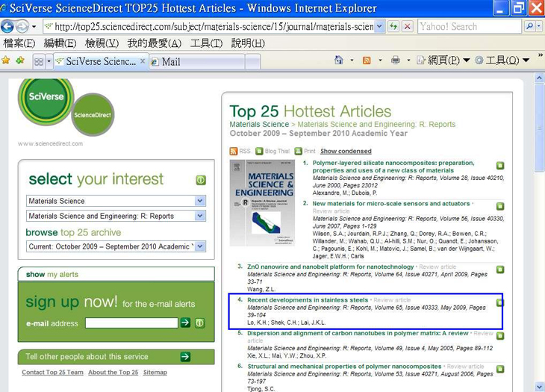The width and height of the screenshot is (545, 392).
Task: Expand the show my alerts bar
Action: pos(116,274)
